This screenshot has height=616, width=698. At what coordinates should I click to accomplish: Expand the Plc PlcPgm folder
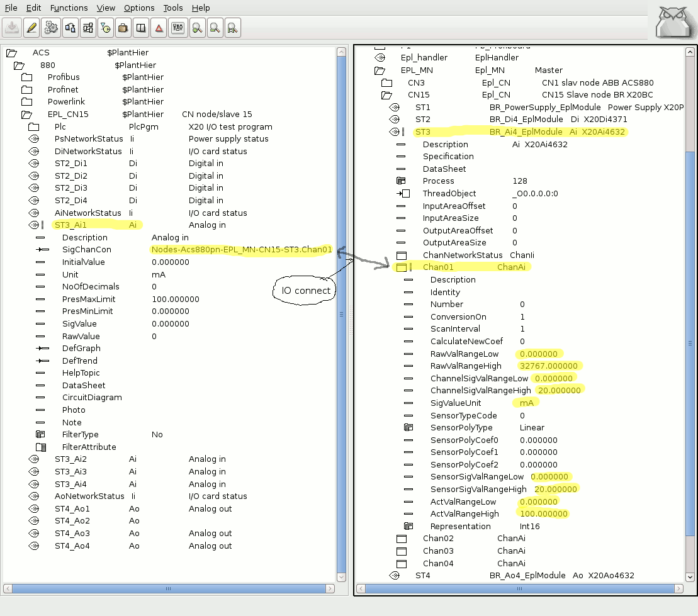[34, 127]
